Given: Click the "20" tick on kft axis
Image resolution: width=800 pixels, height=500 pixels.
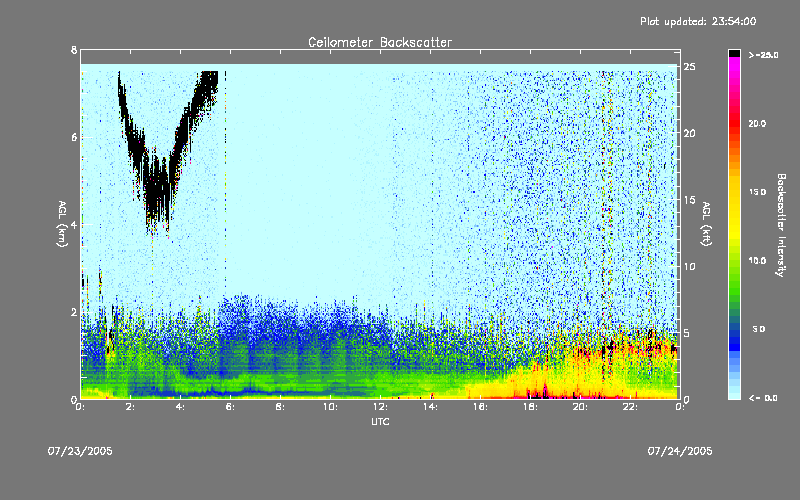Looking at the screenshot, I should coord(690,133).
